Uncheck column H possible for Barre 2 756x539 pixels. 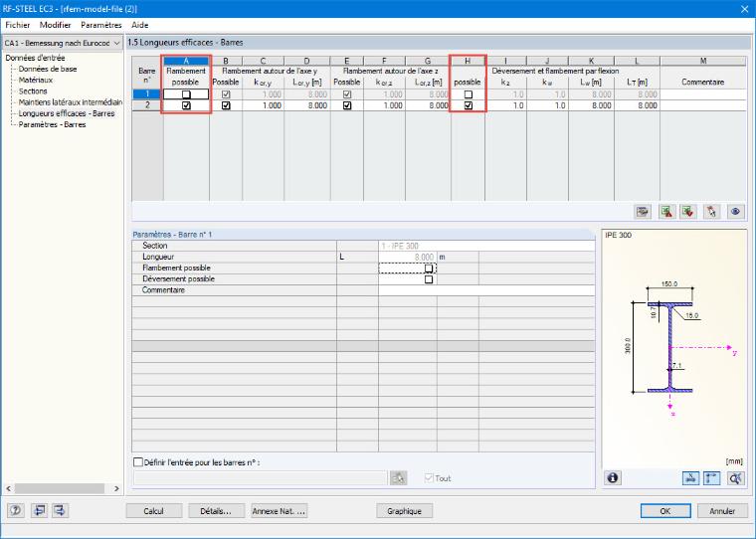[x=468, y=105]
